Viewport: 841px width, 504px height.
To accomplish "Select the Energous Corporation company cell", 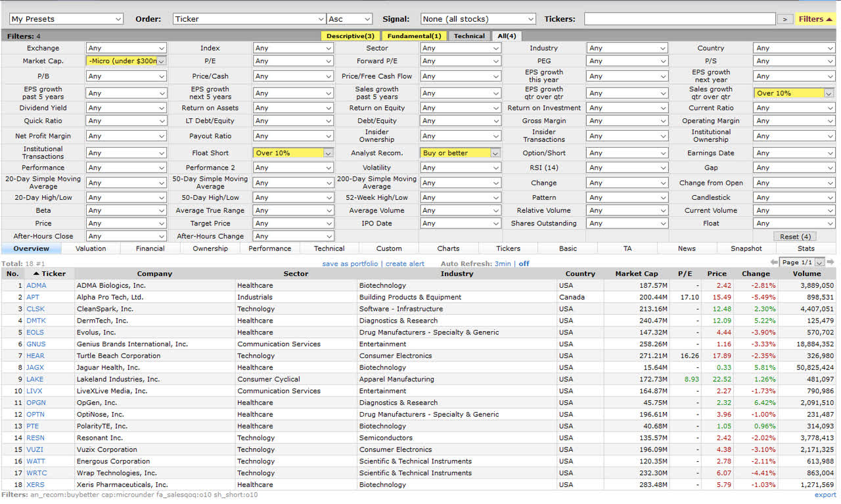I will click(155, 461).
